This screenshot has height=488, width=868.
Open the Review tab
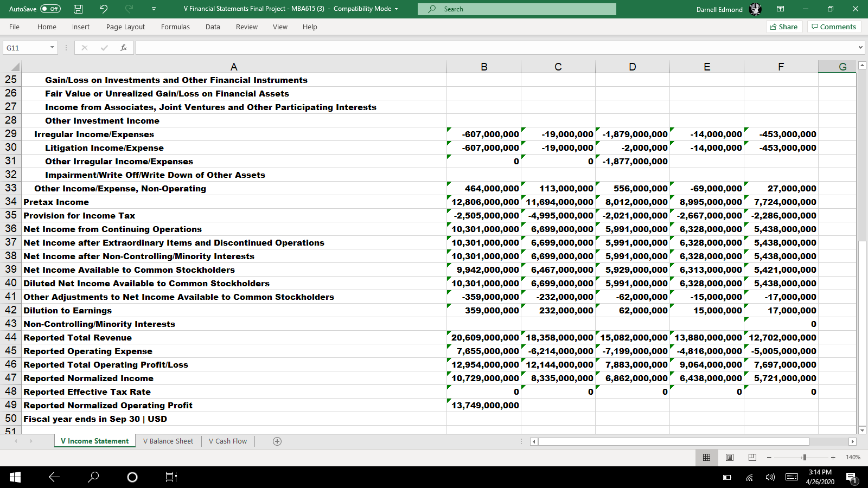pyautogui.click(x=247, y=27)
